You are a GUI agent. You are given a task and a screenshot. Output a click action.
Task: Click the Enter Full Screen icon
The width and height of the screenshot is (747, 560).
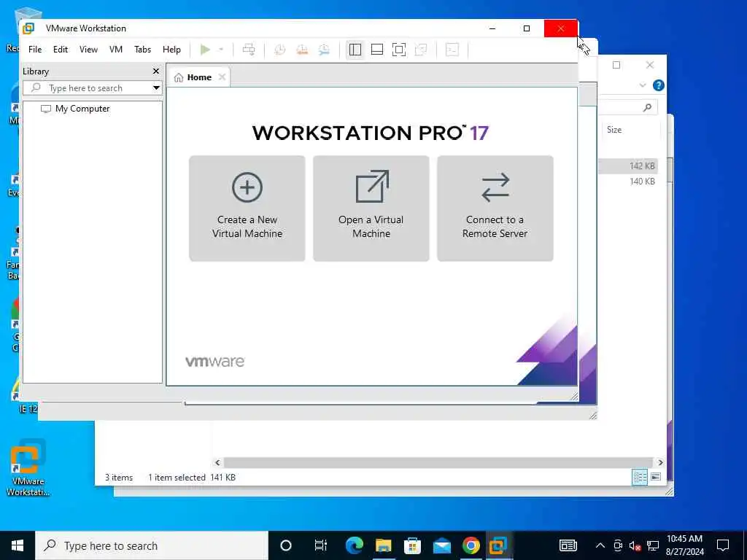pyautogui.click(x=399, y=50)
